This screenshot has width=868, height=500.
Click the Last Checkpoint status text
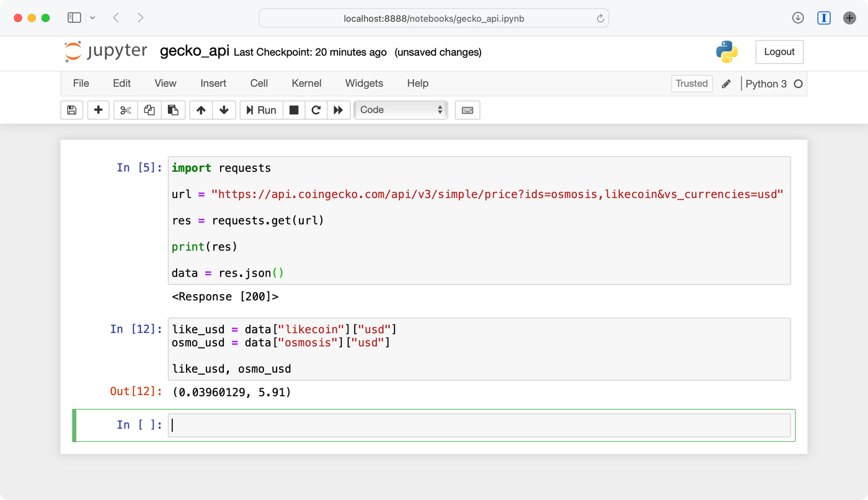(310, 52)
